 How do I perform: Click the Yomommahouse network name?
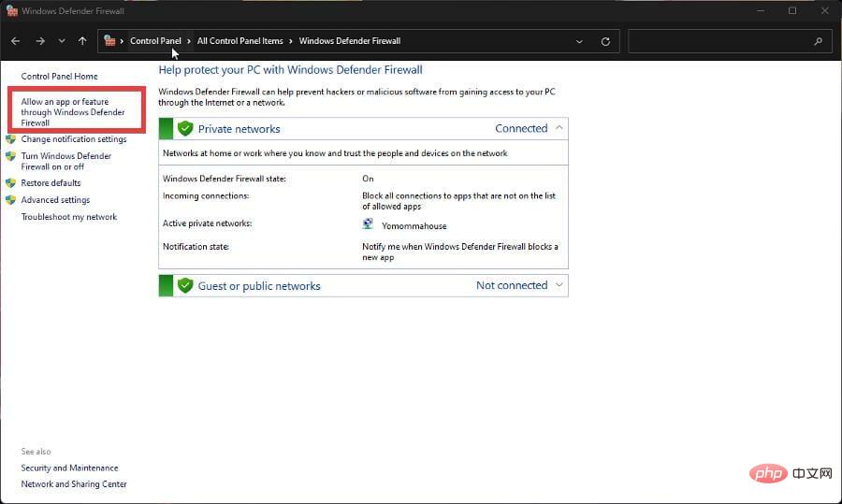(414, 226)
